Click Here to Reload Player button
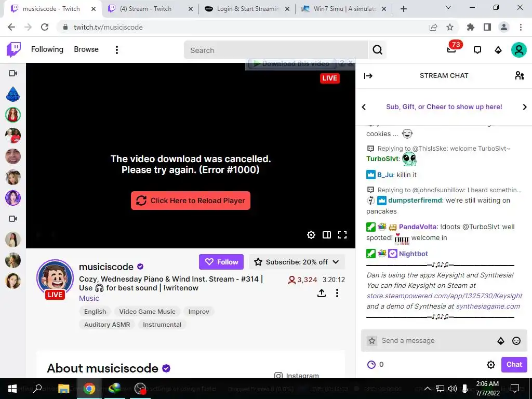The width and height of the screenshot is (532, 399). click(x=191, y=201)
